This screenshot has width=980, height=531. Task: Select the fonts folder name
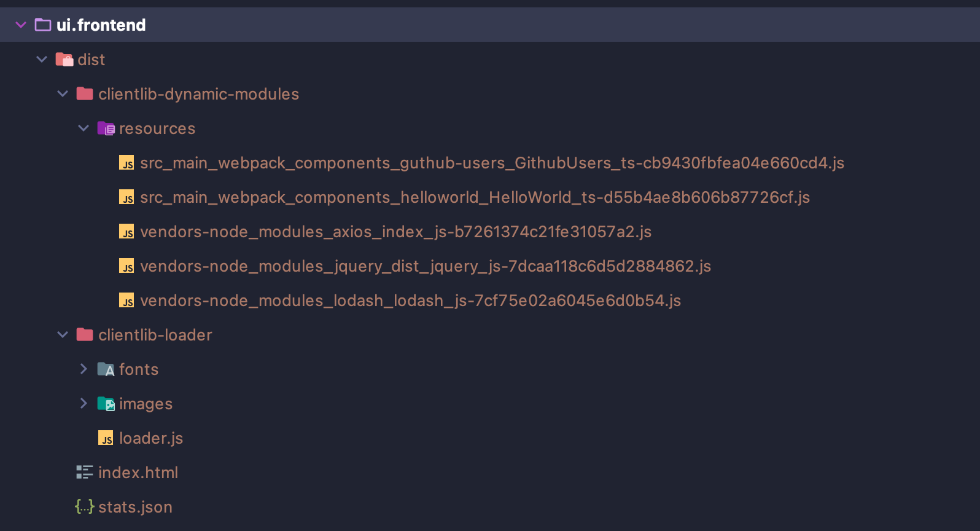pos(139,369)
